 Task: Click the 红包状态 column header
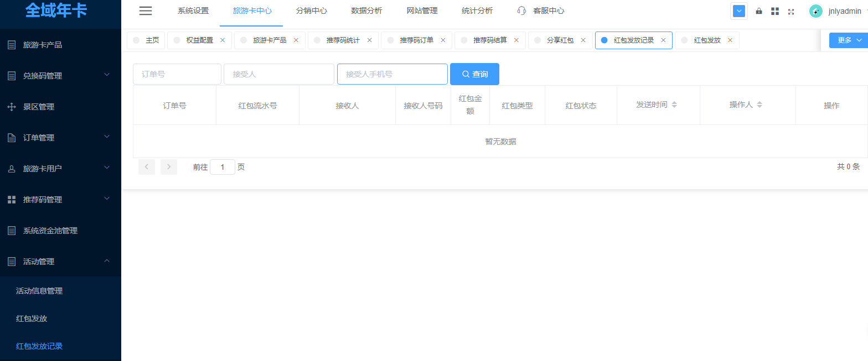pyautogui.click(x=581, y=106)
